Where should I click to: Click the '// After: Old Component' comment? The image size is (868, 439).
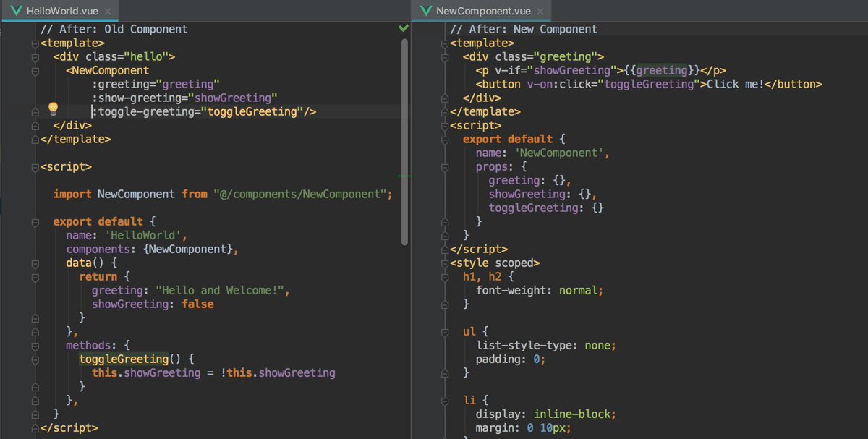[x=114, y=30]
